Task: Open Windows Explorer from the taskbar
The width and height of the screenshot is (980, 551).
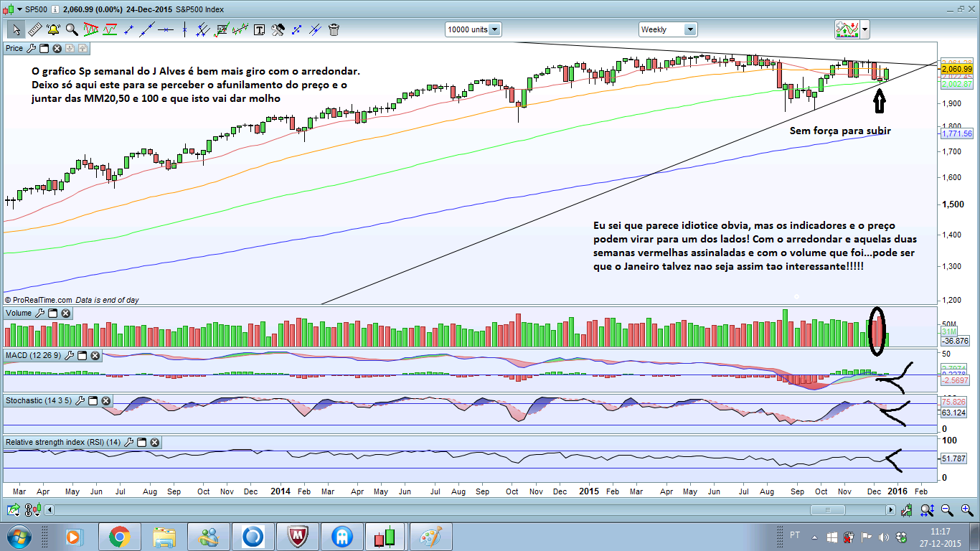Action: (164, 537)
